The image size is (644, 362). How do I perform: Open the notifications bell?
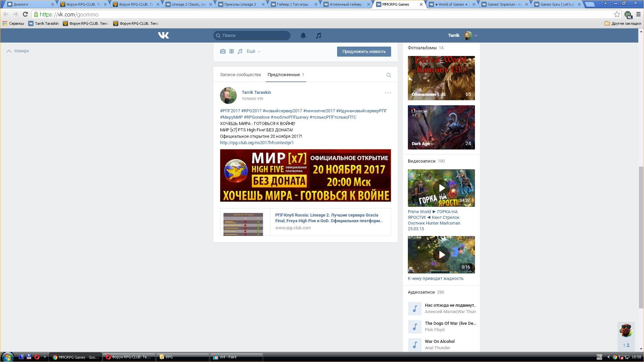click(303, 36)
